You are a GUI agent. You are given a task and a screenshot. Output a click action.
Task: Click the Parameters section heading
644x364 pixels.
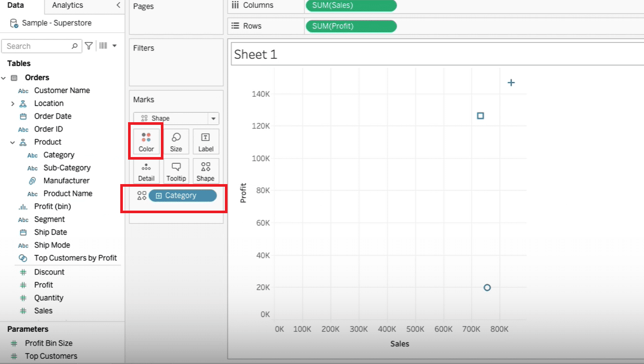tap(28, 329)
